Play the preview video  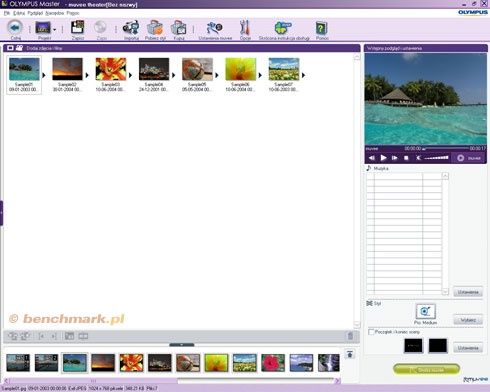383,158
